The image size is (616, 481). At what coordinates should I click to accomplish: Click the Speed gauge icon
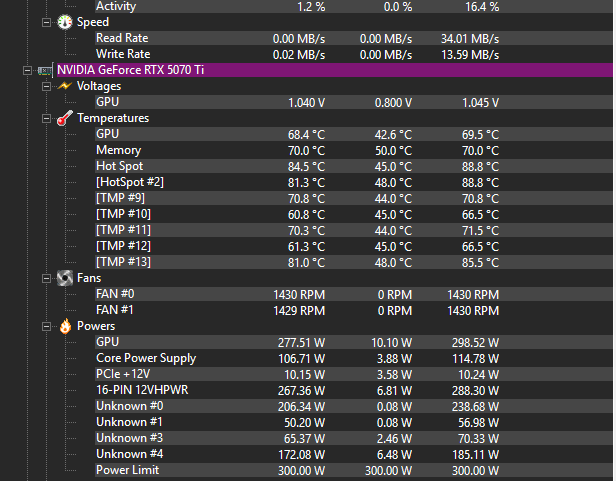pyautogui.click(x=65, y=22)
